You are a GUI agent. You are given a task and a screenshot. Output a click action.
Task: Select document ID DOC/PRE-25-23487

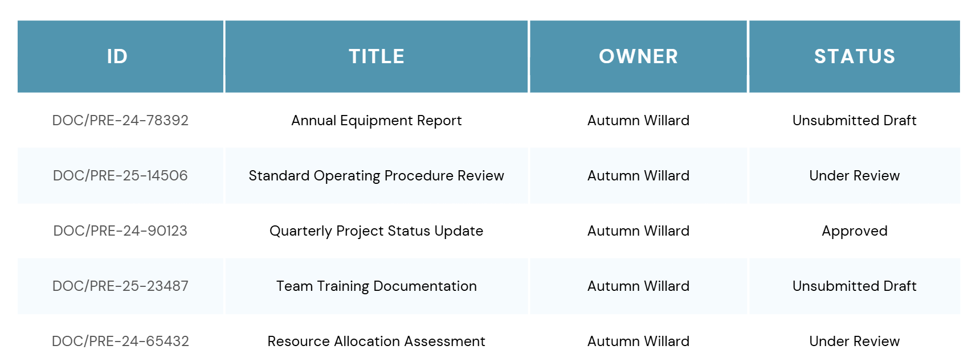120,286
